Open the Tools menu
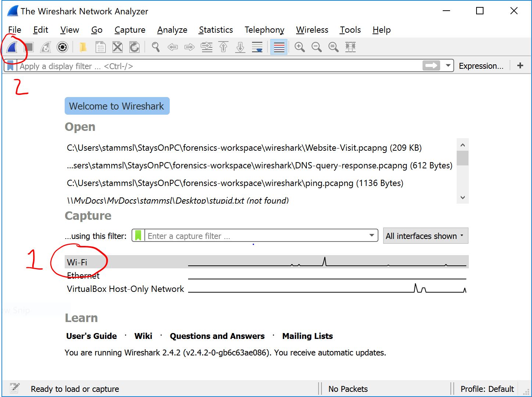This screenshot has width=532, height=397. point(350,30)
